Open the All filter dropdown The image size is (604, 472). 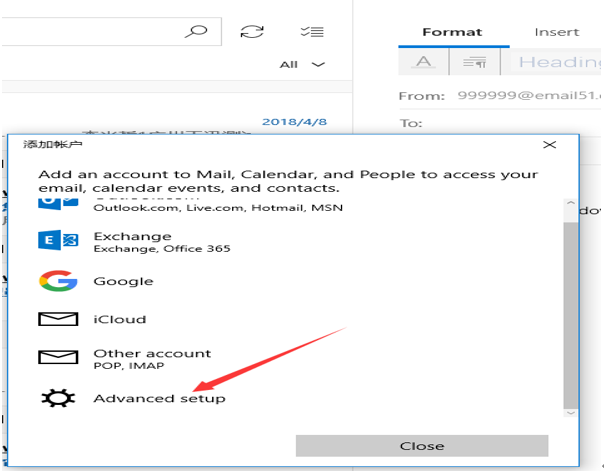[302, 64]
